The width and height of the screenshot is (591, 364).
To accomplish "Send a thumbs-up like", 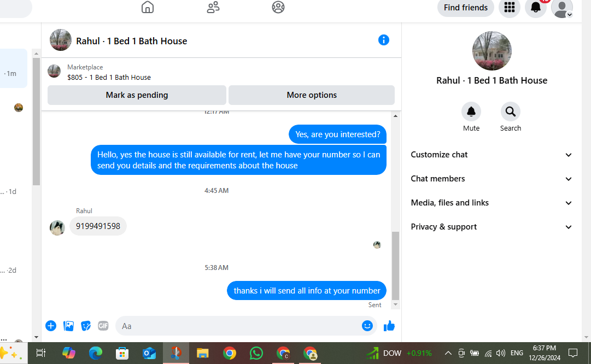I will (x=389, y=326).
